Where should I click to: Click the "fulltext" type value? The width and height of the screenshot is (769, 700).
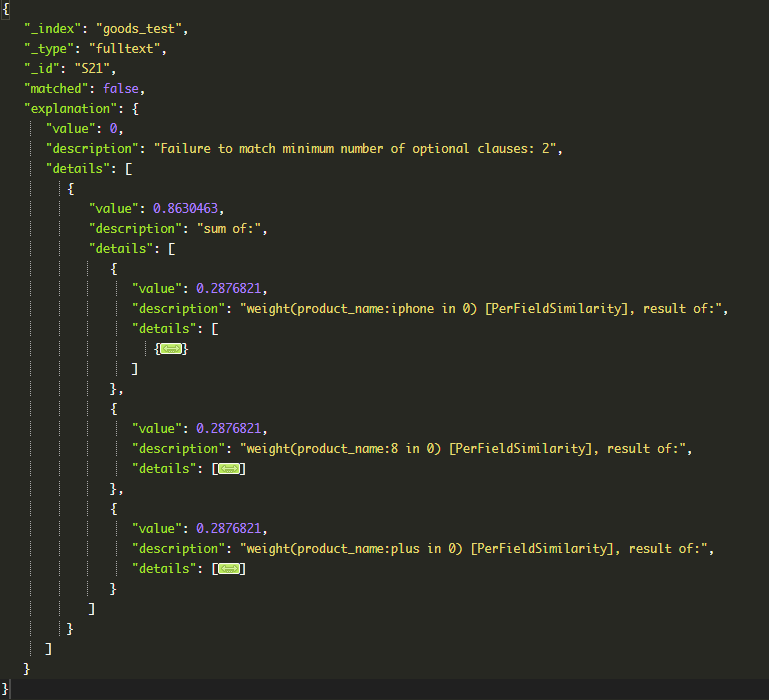(125, 49)
